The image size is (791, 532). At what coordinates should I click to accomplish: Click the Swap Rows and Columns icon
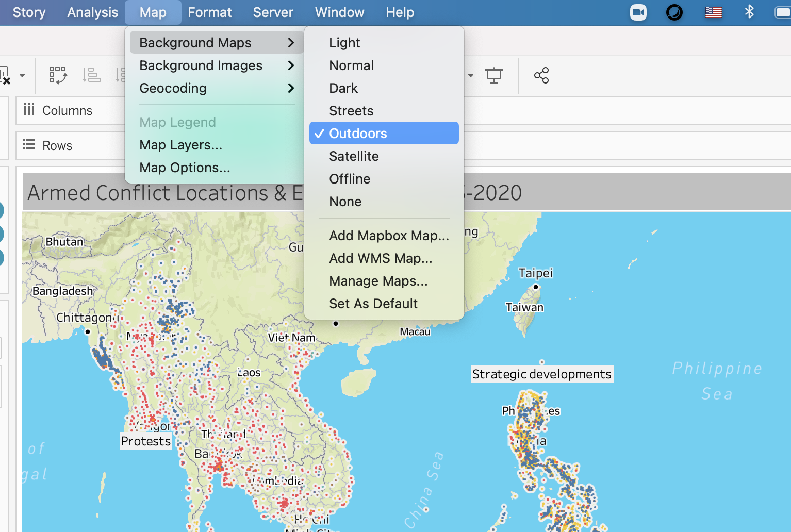coord(58,75)
